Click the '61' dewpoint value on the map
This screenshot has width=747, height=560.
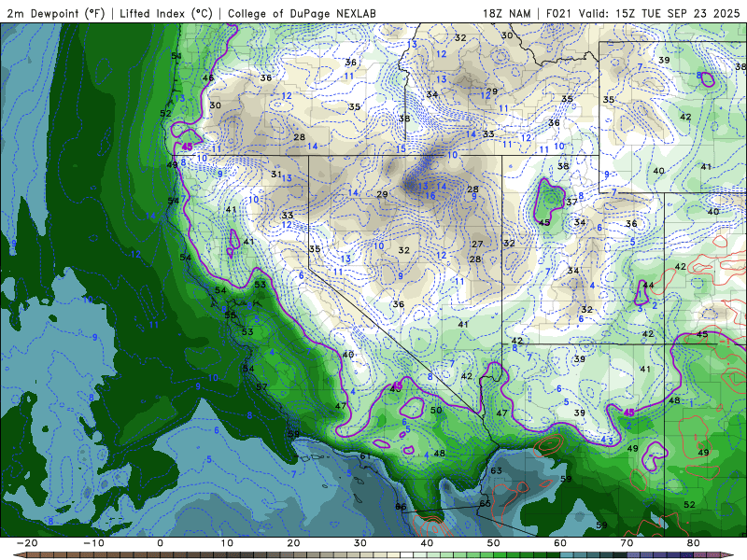click(x=365, y=456)
